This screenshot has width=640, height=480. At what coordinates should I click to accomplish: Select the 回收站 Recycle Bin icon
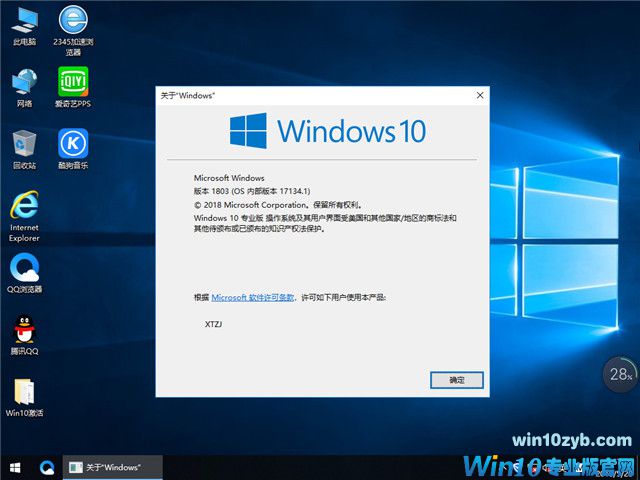24,150
